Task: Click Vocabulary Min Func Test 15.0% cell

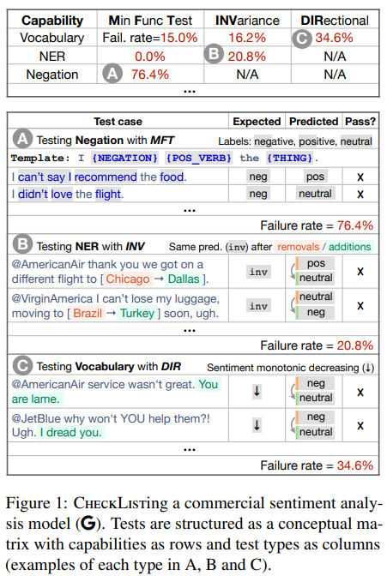Action: pyautogui.click(x=150, y=38)
